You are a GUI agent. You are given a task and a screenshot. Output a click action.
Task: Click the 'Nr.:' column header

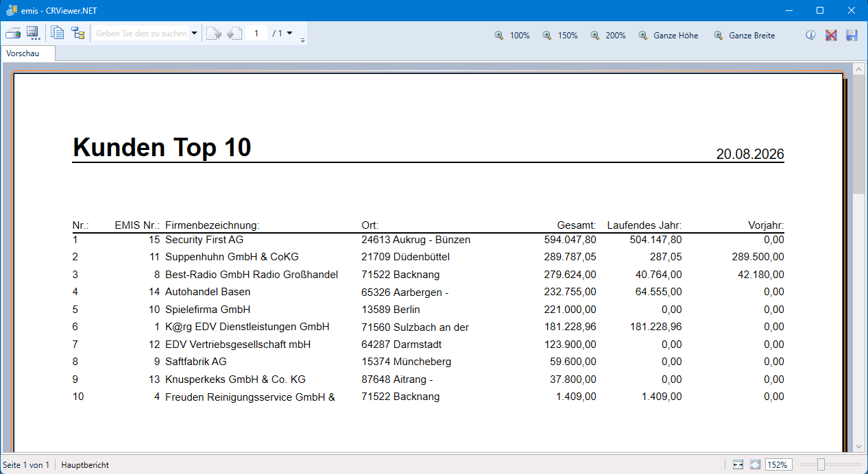80,225
